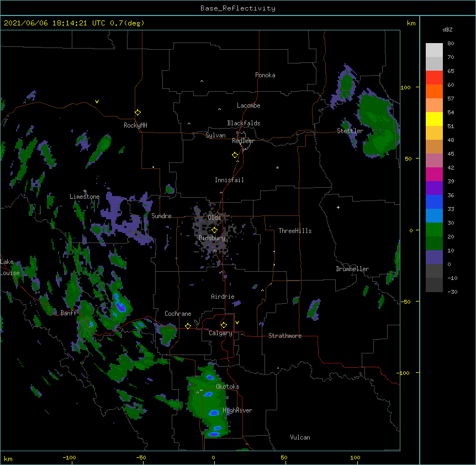Click the HighRiver label
The width and height of the screenshot is (476, 465).
click(x=237, y=410)
